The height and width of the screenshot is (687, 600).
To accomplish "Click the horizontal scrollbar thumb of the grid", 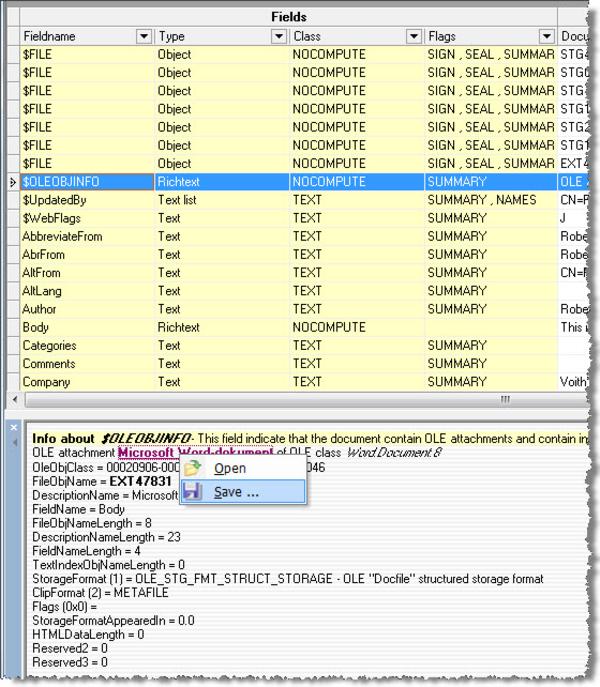I will tap(307, 399).
